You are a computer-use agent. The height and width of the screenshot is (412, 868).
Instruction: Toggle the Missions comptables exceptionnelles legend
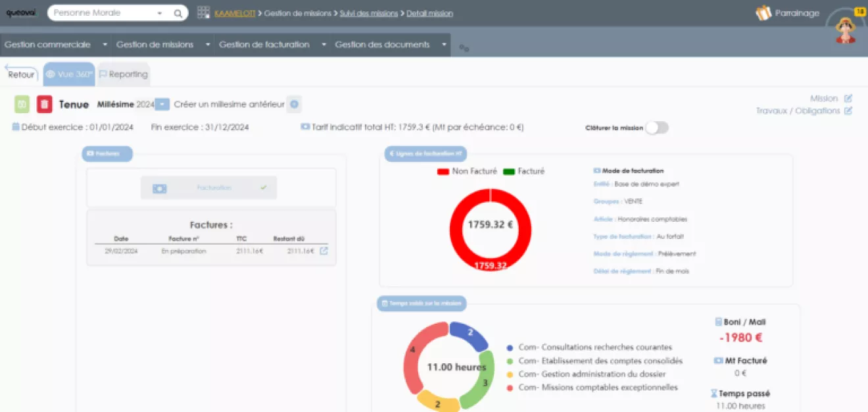(x=592, y=388)
